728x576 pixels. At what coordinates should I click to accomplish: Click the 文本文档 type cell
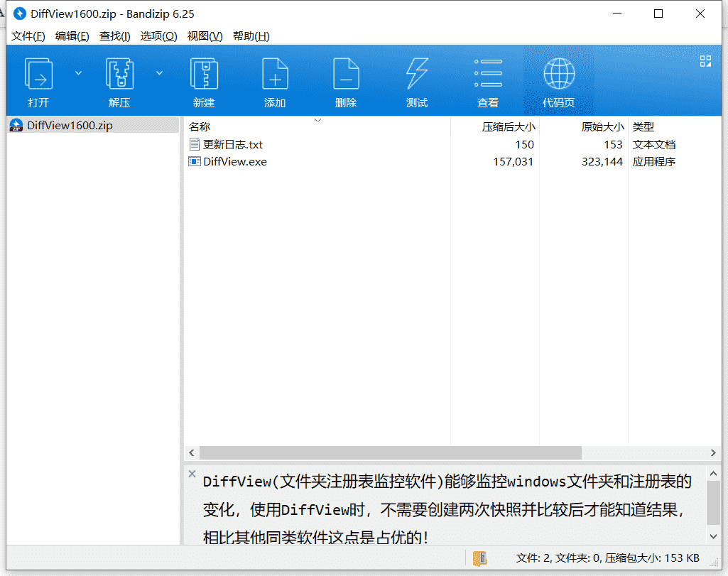click(x=653, y=145)
